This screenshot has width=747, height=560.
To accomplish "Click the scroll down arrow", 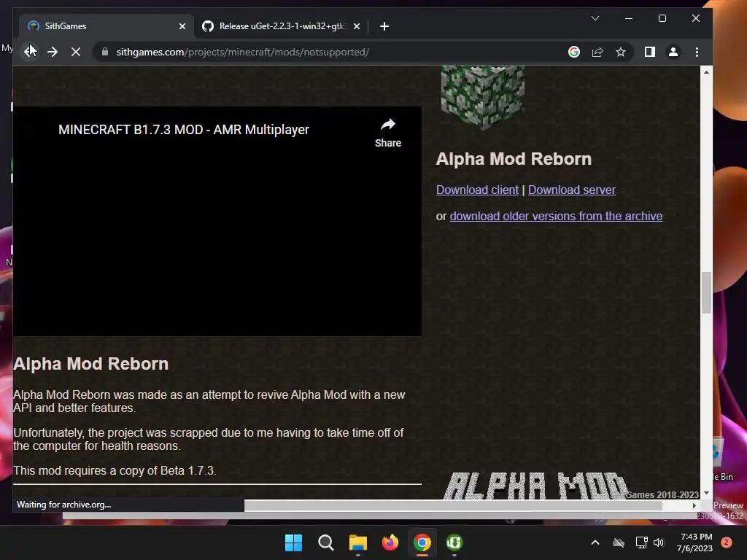I will click(706, 493).
